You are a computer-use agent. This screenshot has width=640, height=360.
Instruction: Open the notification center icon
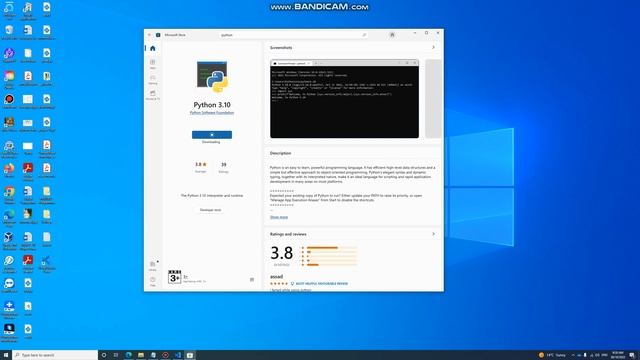click(632, 355)
